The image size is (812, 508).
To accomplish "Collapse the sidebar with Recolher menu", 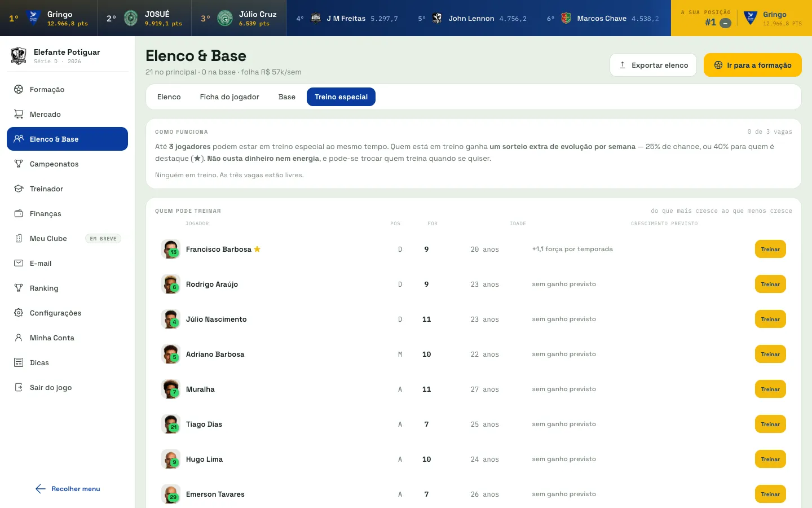I will point(68,489).
